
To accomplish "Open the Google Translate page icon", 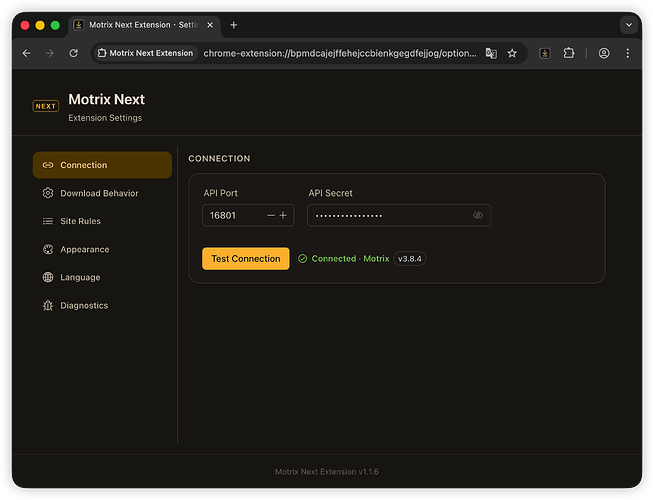I will pos(491,53).
